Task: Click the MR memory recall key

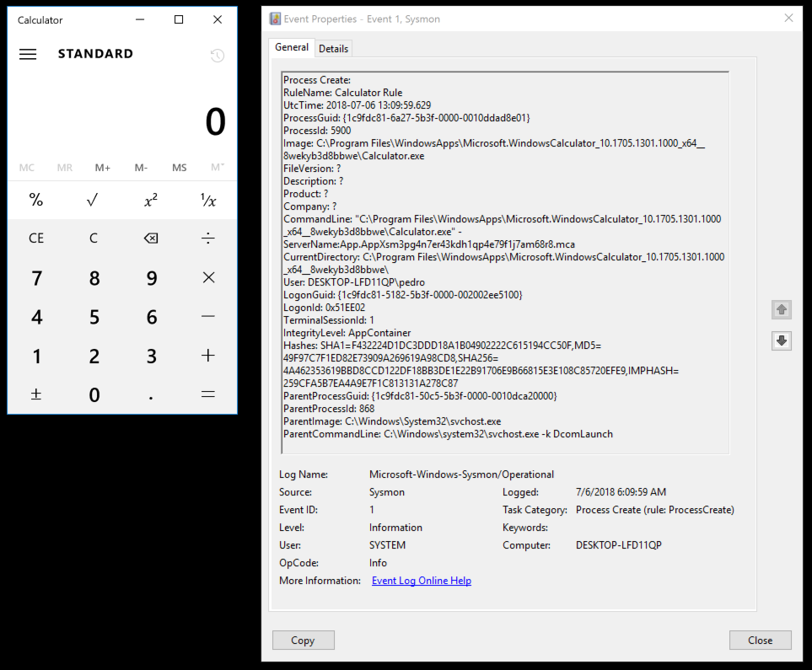Action: [65, 168]
